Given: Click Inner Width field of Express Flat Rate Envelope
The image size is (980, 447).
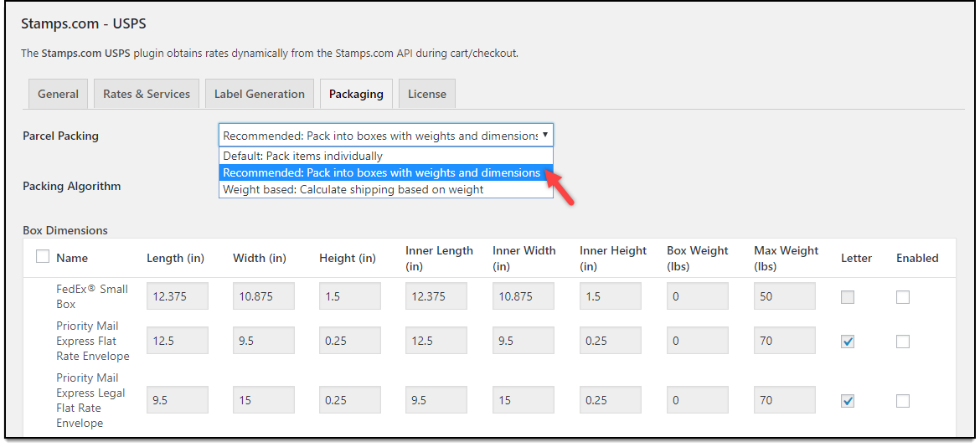Looking at the screenshot, I should (524, 341).
